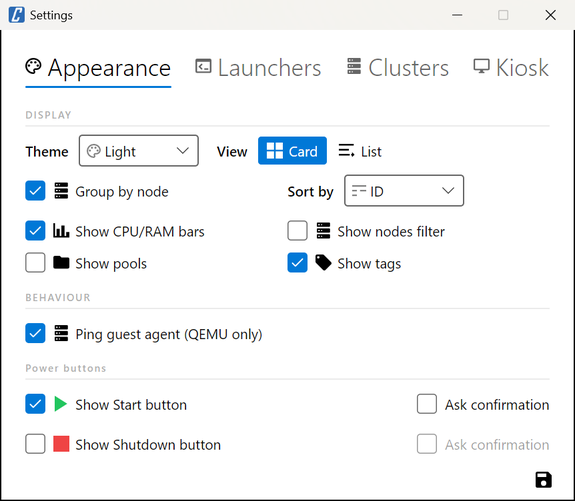Toggle Ping guest agent checkbox
The width and height of the screenshot is (575, 501).
click(35, 333)
